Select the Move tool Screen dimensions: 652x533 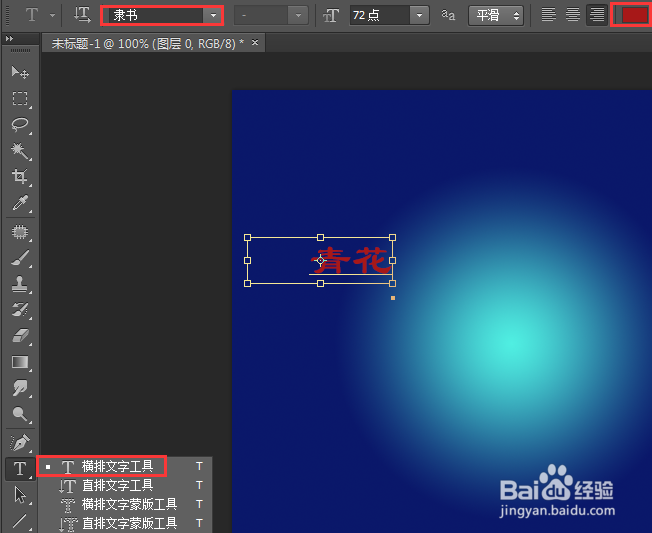pyautogui.click(x=20, y=72)
